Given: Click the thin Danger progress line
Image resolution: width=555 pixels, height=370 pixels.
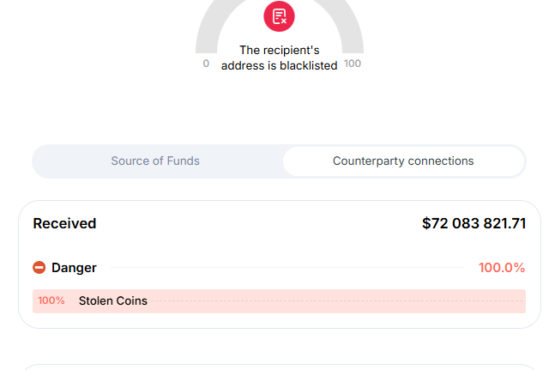Looking at the screenshot, I should click(x=287, y=268).
